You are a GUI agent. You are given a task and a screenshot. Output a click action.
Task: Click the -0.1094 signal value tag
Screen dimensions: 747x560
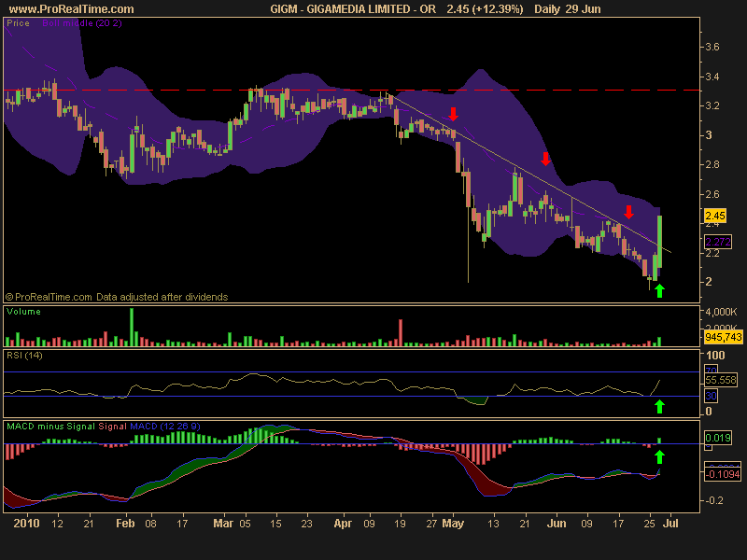(723, 474)
